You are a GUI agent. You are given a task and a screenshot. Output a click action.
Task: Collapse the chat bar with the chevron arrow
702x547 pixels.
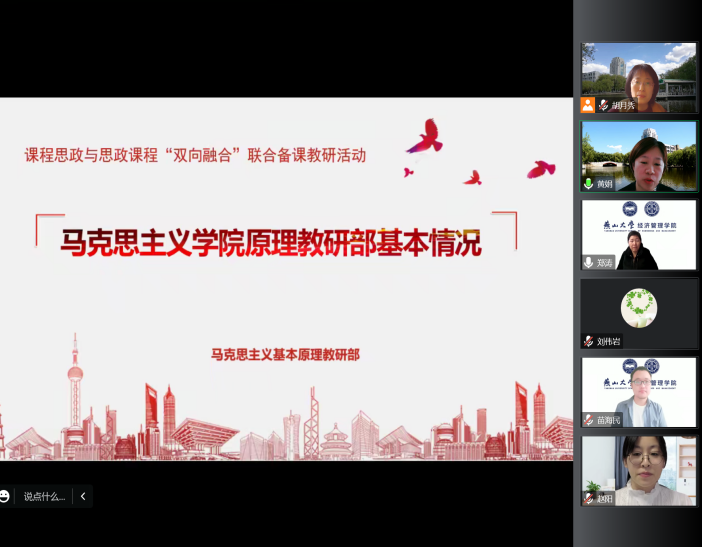[x=83, y=496]
